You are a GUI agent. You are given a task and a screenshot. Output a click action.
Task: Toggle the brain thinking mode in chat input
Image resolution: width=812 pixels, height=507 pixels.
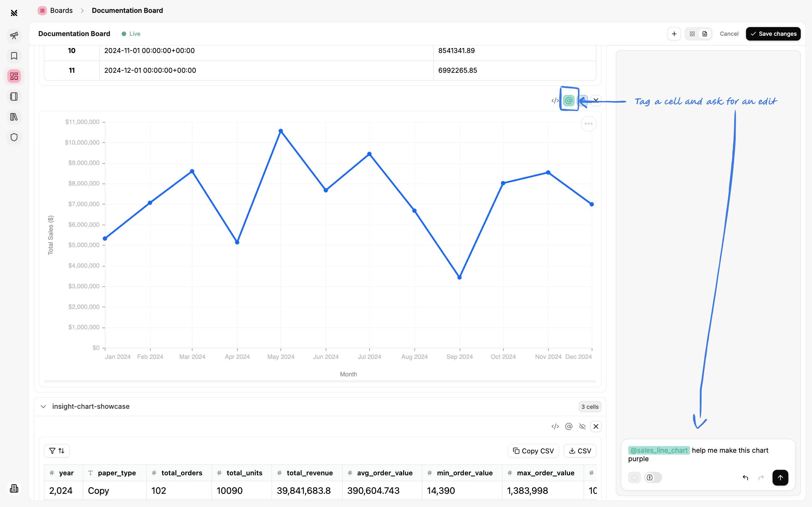650,477
